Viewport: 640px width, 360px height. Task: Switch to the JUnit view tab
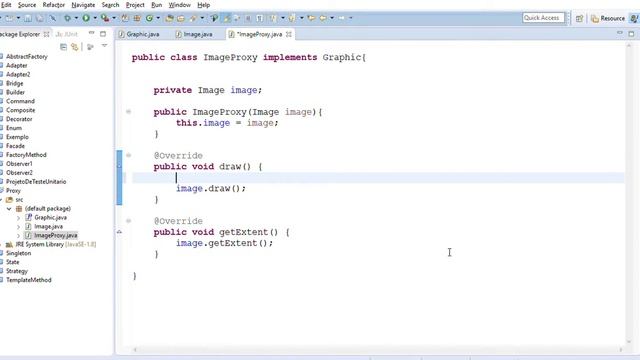[x=67, y=34]
